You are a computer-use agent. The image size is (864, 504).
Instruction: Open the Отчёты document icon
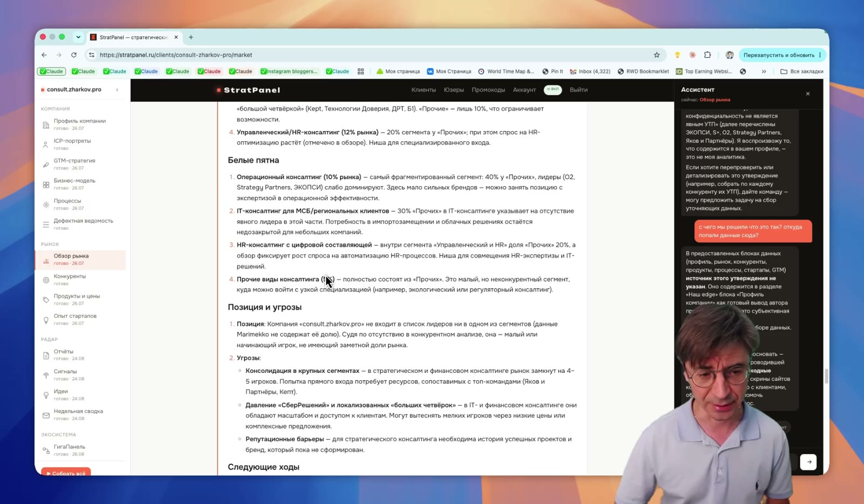46,355
